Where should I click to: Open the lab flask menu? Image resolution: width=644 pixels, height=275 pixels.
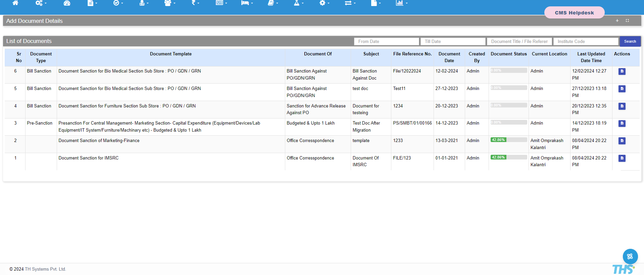point(298,3)
